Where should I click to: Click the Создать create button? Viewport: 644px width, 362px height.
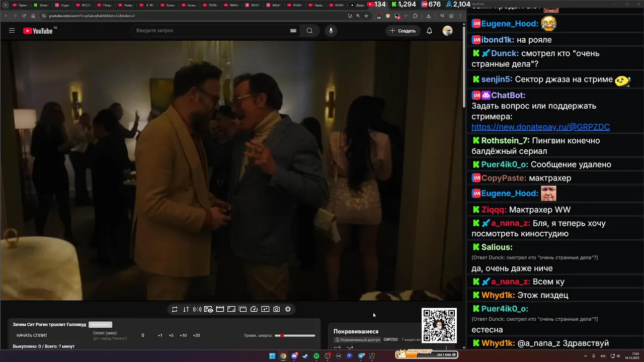pos(403,31)
